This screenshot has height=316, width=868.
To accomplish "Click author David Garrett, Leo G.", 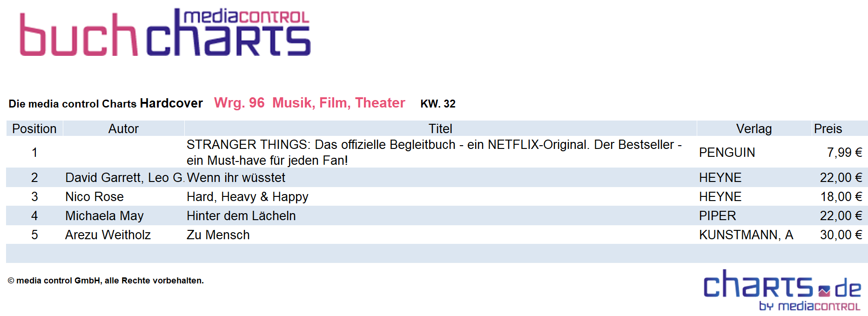I will (125, 178).
